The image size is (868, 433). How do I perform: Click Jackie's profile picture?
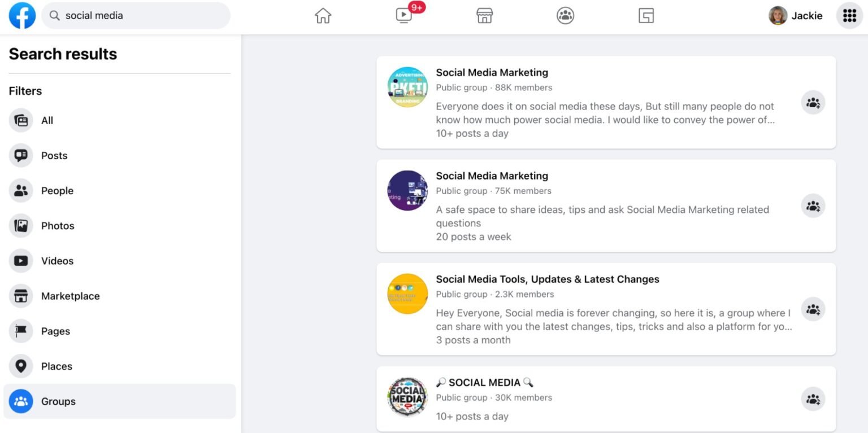[778, 16]
